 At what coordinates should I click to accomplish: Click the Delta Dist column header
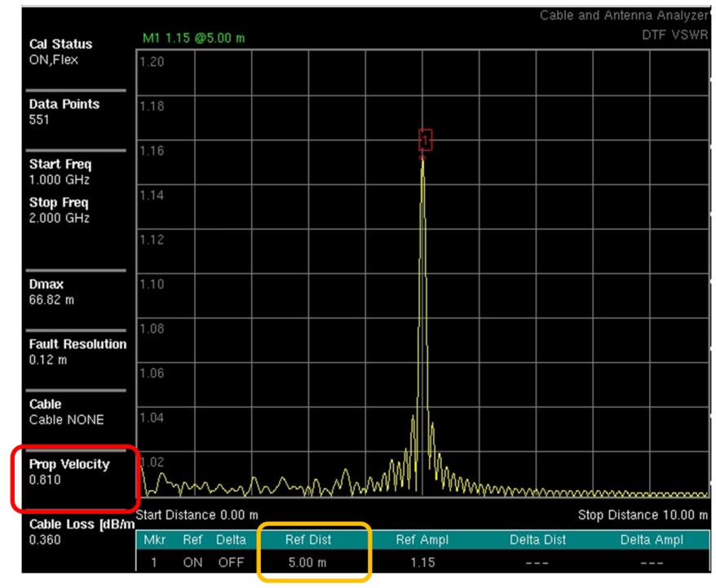point(537,540)
